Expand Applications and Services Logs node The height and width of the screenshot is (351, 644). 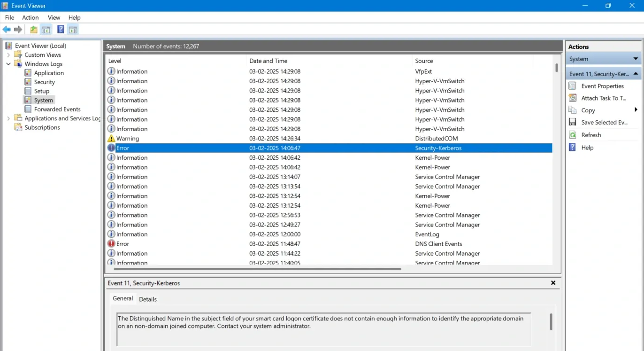coord(8,118)
